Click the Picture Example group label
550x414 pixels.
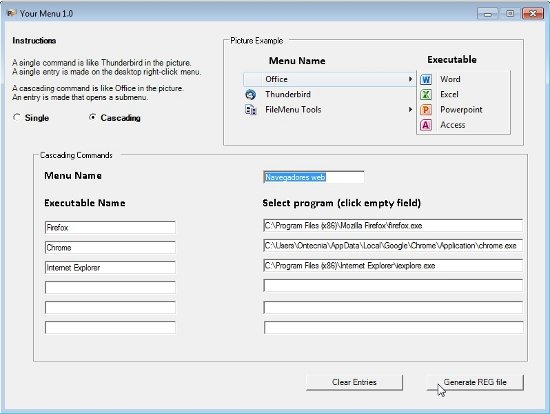[257, 41]
